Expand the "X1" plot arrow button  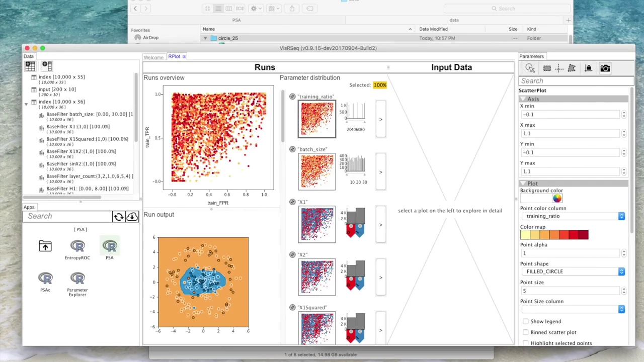[x=381, y=225]
